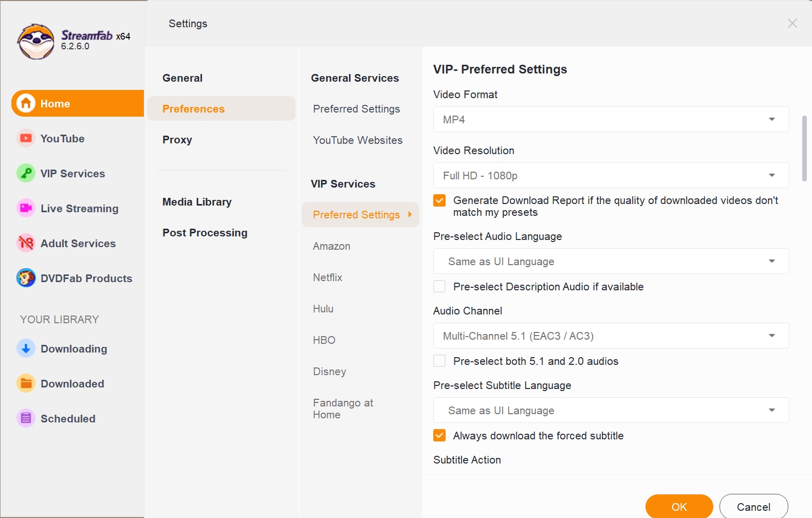This screenshot has width=812, height=518.
Task: Click the version text '6.2.6.0'
Action: [x=75, y=46]
